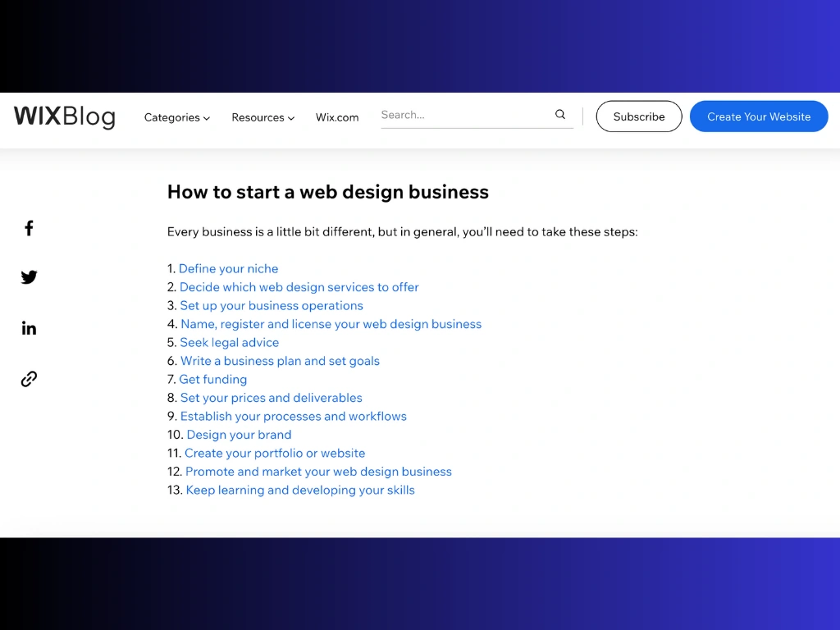Screen dimensions: 840x630
Task: Open the 'Define your niche' link
Action: click(228, 268)
